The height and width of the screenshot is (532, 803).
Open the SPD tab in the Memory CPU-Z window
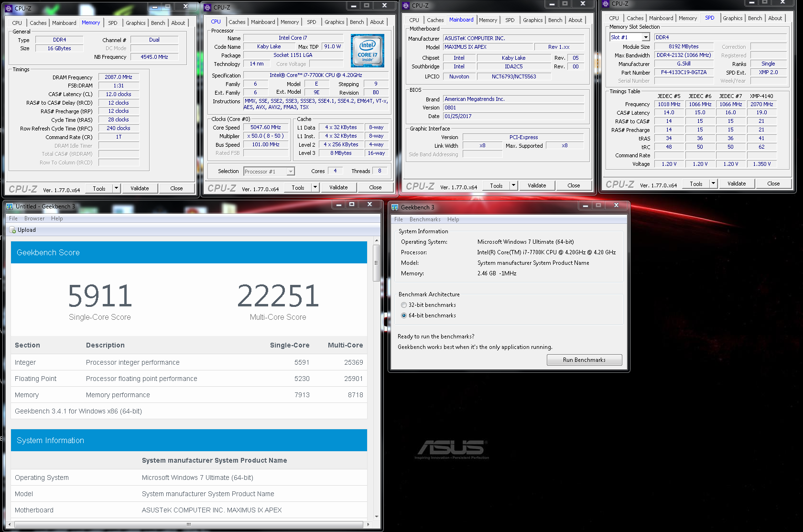[113, 23]
